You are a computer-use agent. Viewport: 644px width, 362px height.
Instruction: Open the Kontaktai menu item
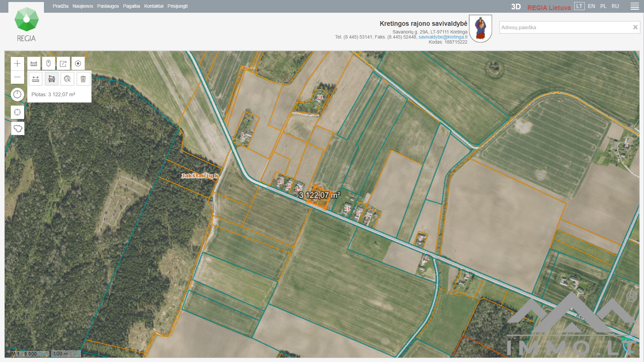pyautogui.click(x=154, y=6)
